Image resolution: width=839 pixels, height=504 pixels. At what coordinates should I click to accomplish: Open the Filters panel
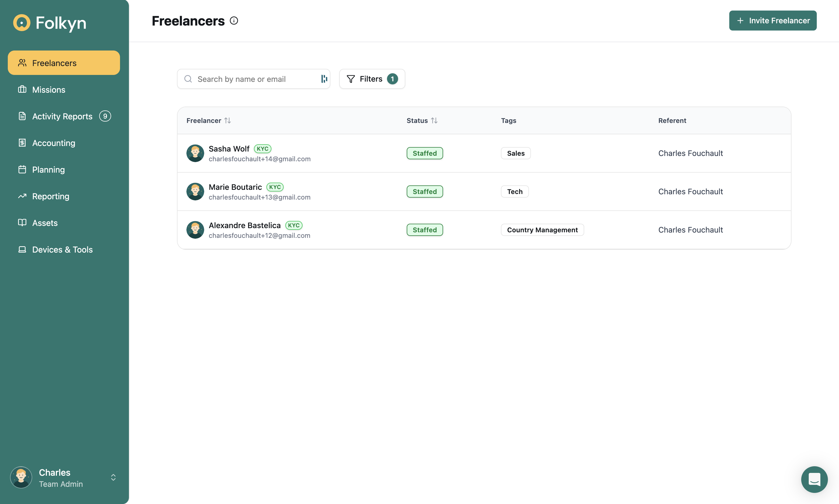371,79
